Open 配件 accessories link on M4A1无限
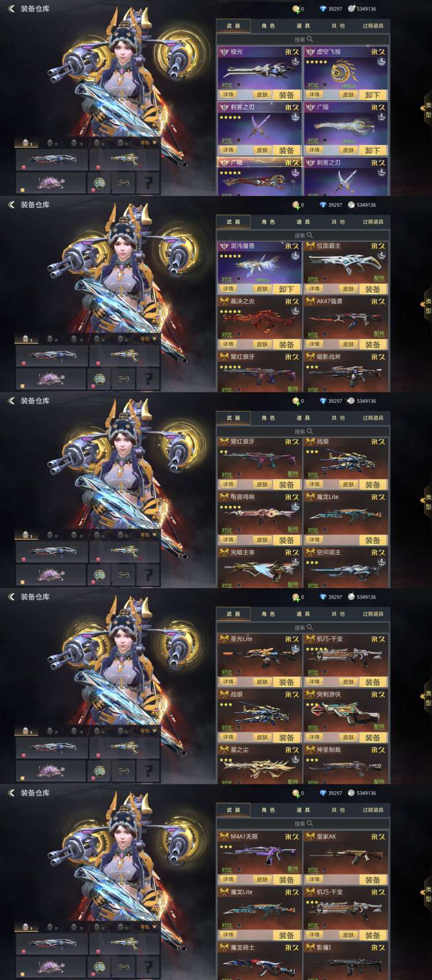432x980 pixels. (x=293, y=869)
